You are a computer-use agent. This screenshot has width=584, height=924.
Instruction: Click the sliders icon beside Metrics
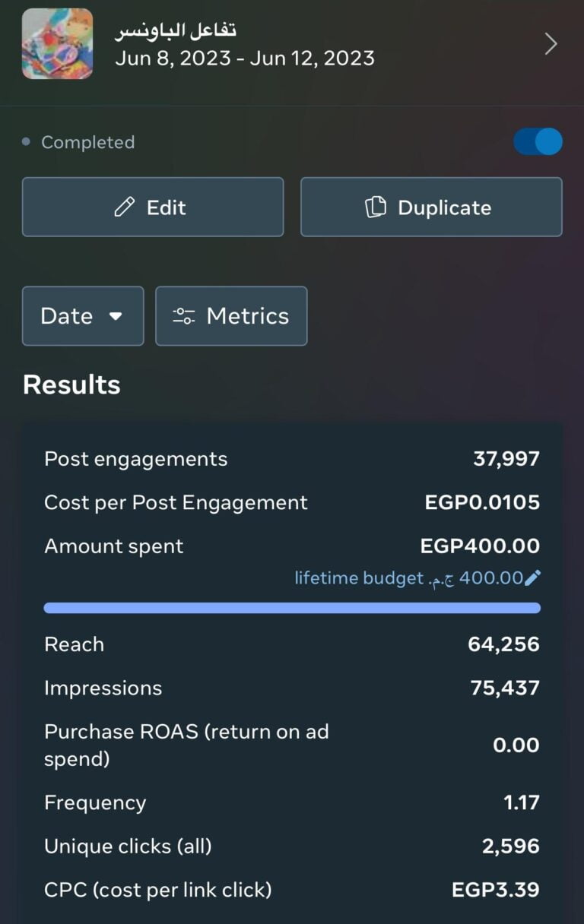(x=184, y=316)
